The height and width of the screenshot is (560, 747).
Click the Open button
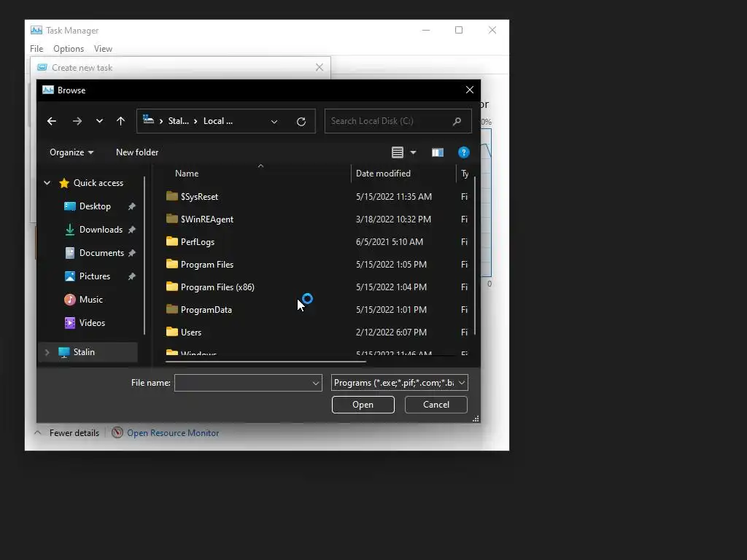click(x=363, y=405)
